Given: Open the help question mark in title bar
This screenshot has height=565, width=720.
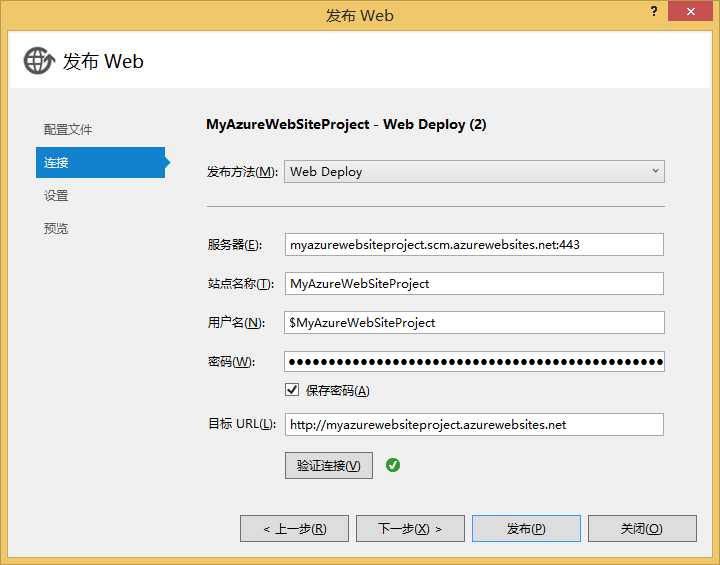Looking at the screenshot, I should pos(654,11).
